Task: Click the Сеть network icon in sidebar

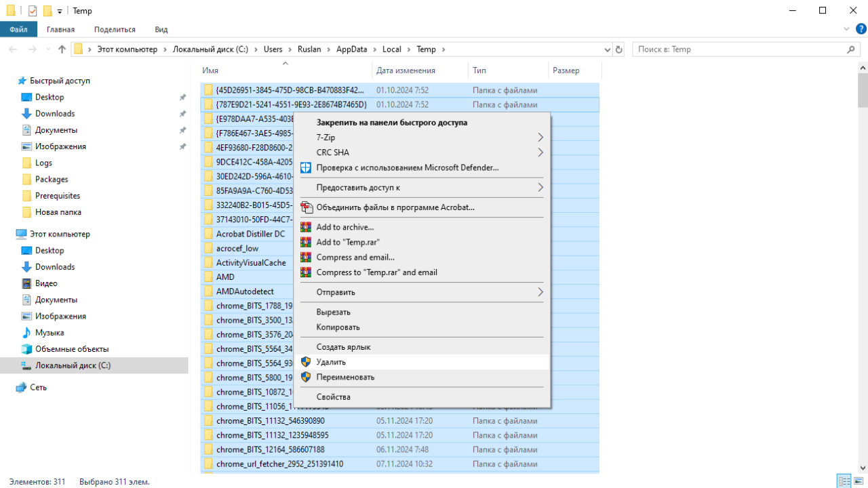Action: coord(21,388)
